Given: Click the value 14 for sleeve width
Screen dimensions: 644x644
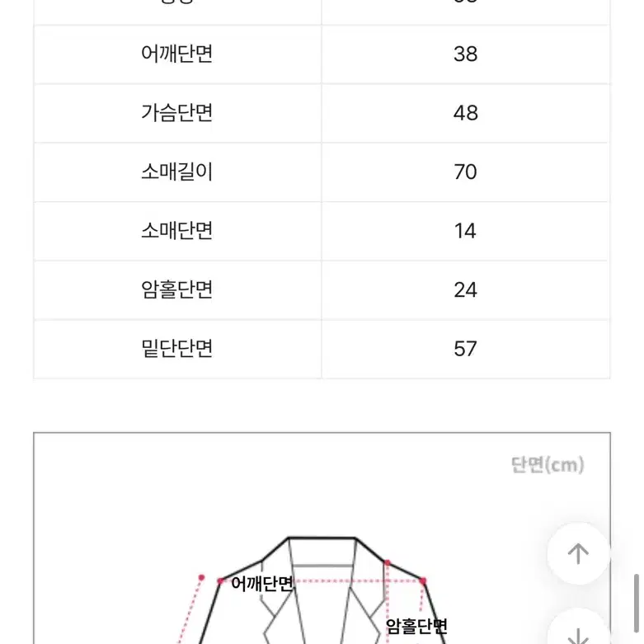Looking at the screenshot, I should 465,231.
